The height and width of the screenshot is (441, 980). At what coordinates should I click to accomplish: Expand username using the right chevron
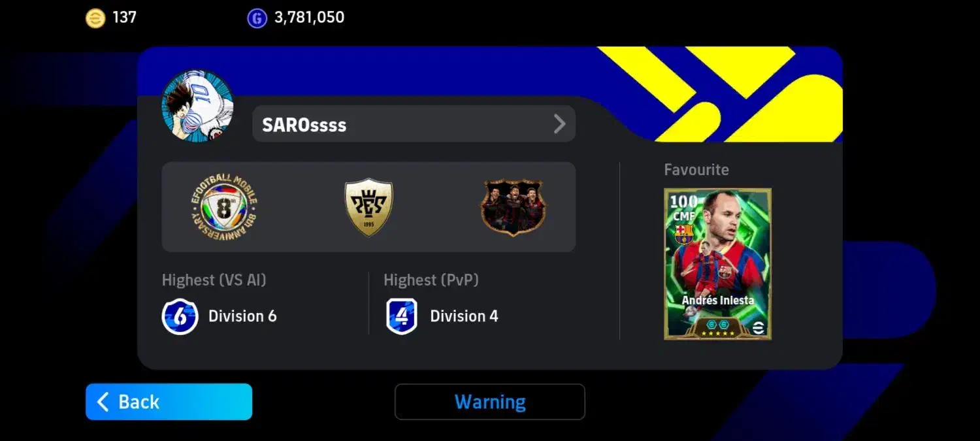559,124
